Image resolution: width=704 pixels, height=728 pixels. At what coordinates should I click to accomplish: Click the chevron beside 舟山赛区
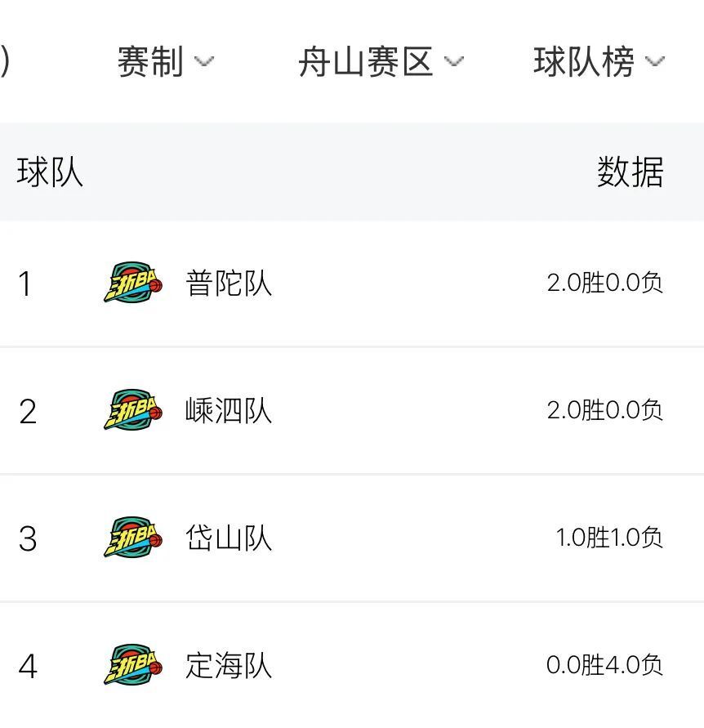click(453, 61)
